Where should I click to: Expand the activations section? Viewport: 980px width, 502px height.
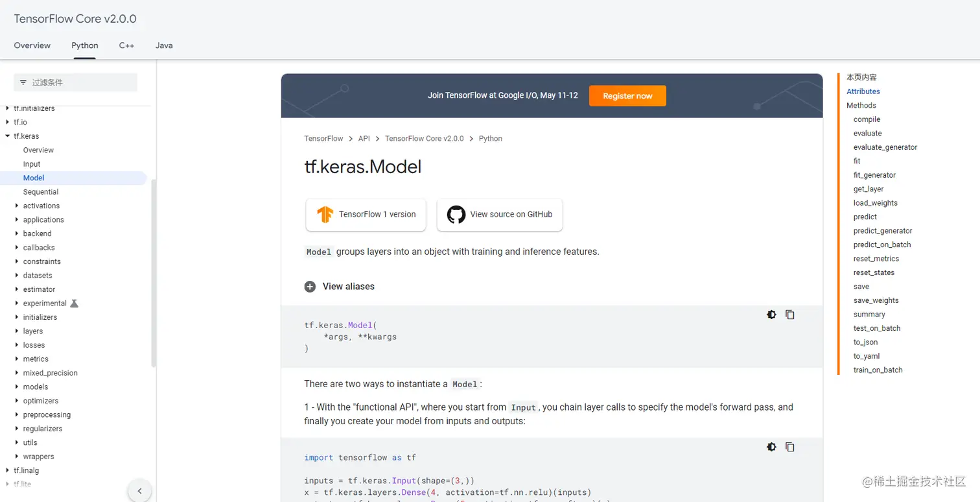coord(17,206)
